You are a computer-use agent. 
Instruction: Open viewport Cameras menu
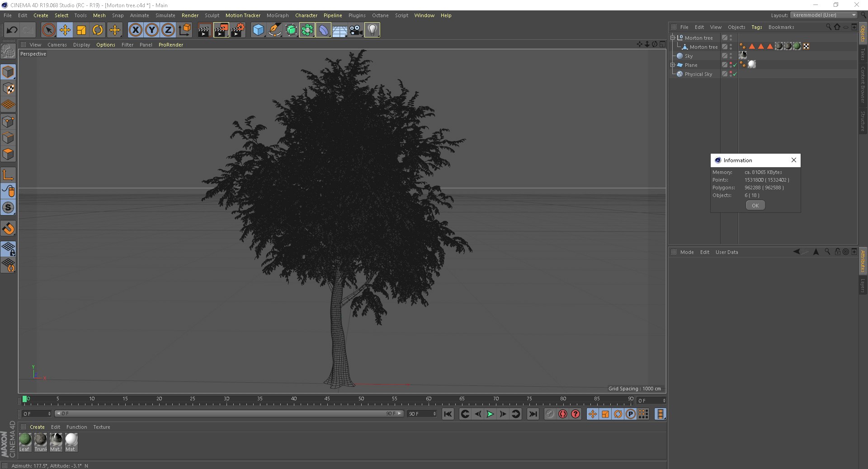(57, 45)
